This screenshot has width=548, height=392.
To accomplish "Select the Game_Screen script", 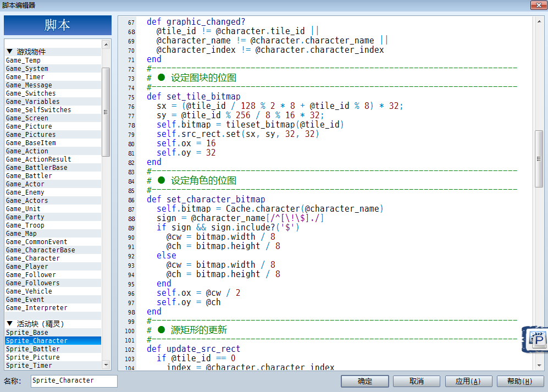I will coord(53,118).
